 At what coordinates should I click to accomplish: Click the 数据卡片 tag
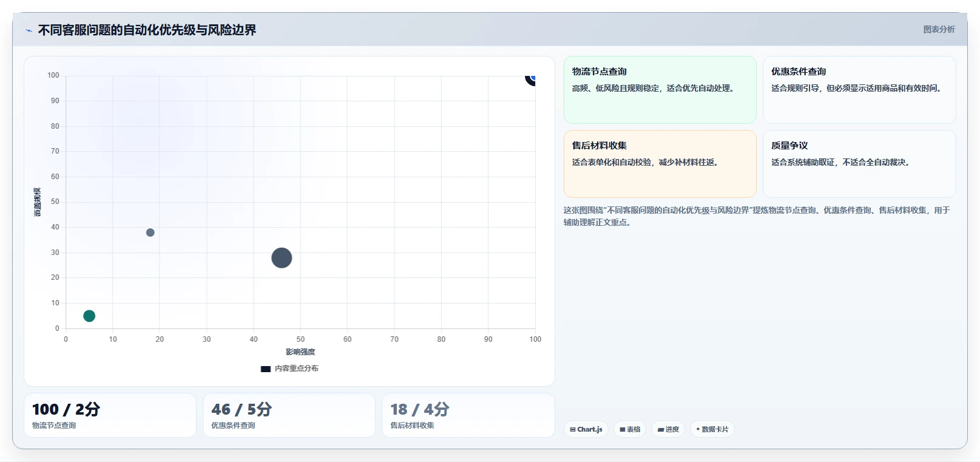tap(712, 429)
